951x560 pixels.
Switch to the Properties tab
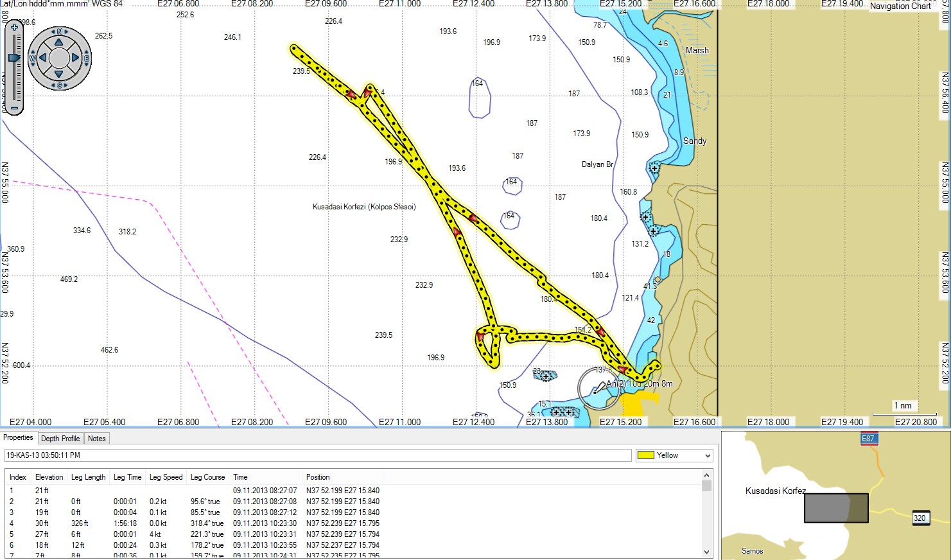(18, 437)
